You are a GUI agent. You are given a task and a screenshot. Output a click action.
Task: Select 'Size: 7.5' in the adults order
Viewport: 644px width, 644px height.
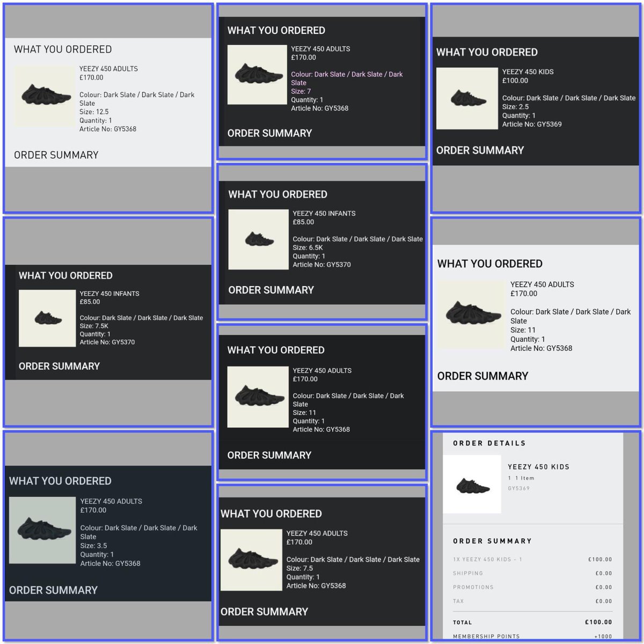(299, 568)
